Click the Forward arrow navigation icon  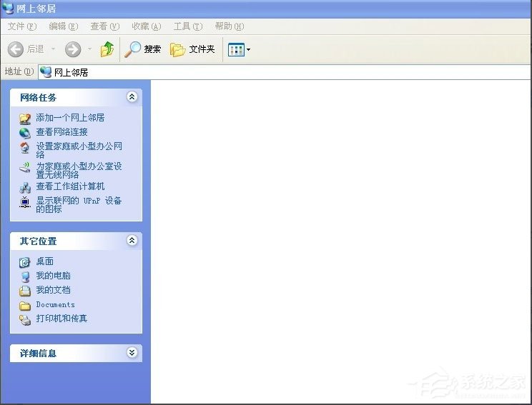(73, 49)
